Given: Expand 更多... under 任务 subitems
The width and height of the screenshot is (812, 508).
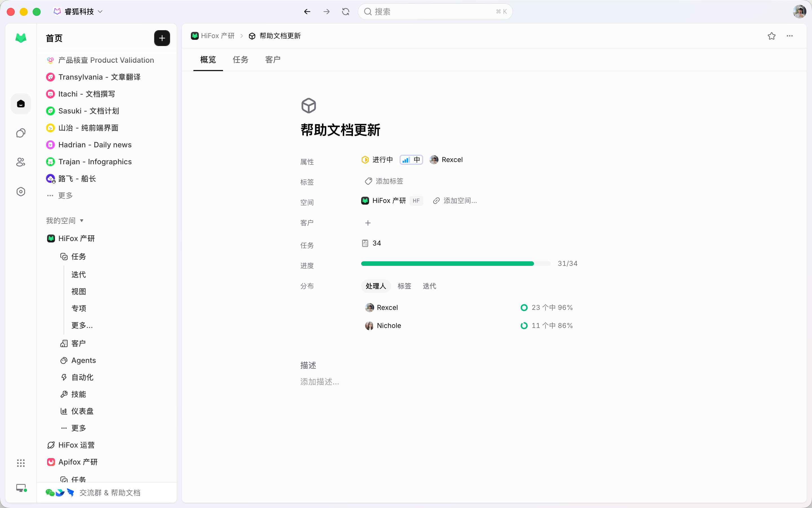Looking at the screenshot, I should pyautogui.click(x=82, y=325).
